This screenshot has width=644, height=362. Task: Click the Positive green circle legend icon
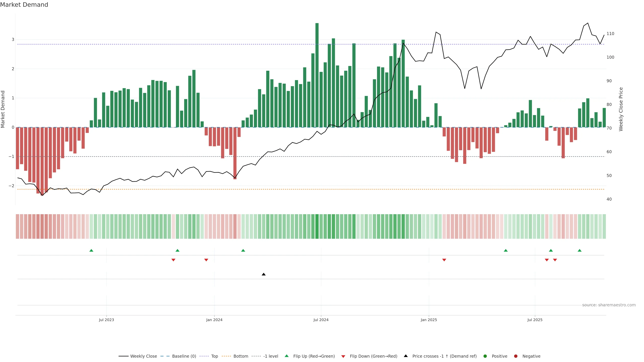pos(485,356)
